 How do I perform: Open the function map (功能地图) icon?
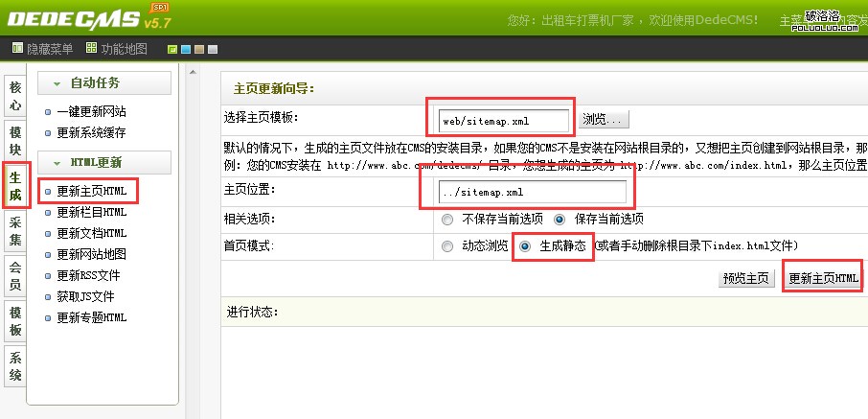91,48
